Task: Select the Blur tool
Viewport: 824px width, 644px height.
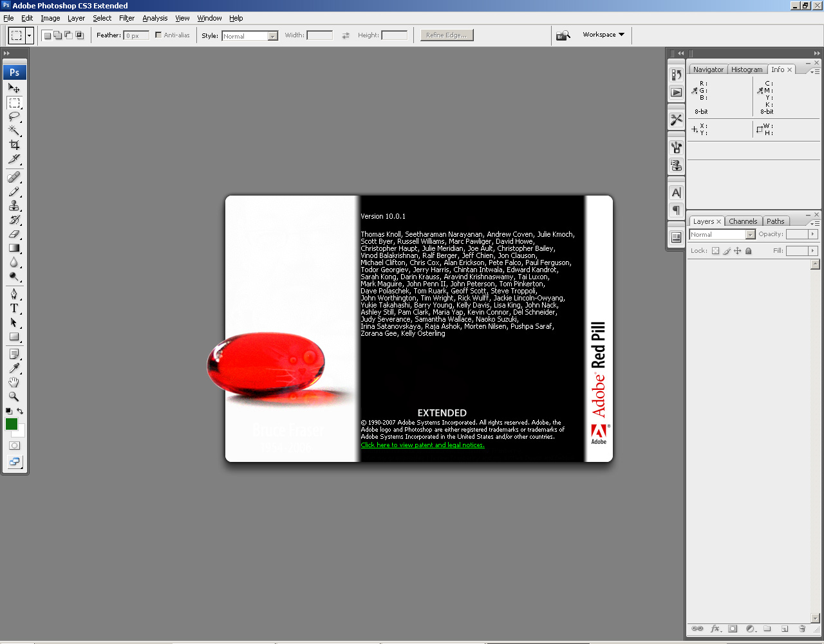Action: click(14, 262)
